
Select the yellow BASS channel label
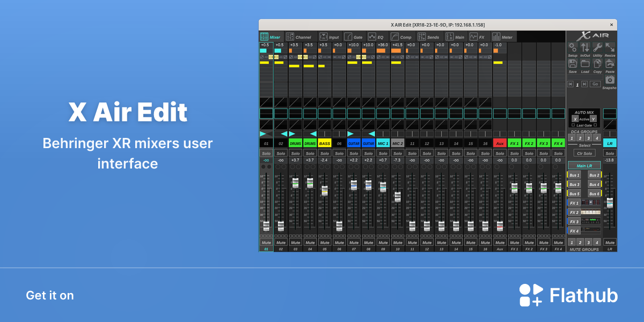324,143
